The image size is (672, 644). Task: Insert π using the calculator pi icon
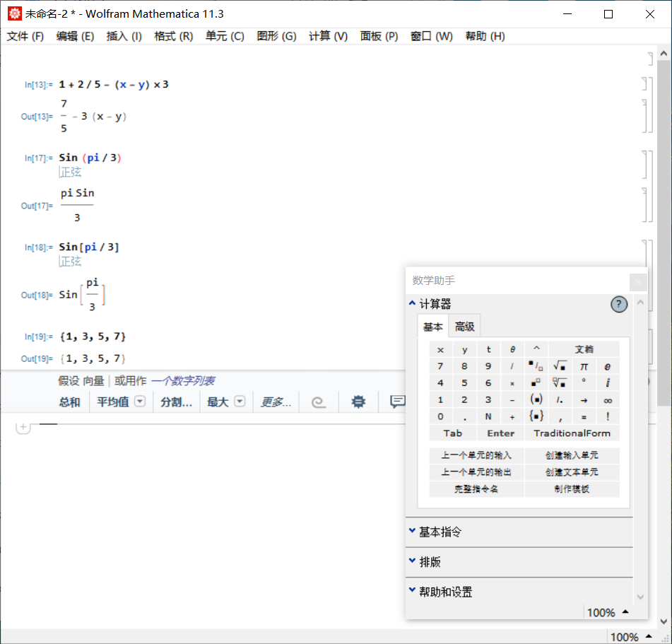tap(584, 365)
